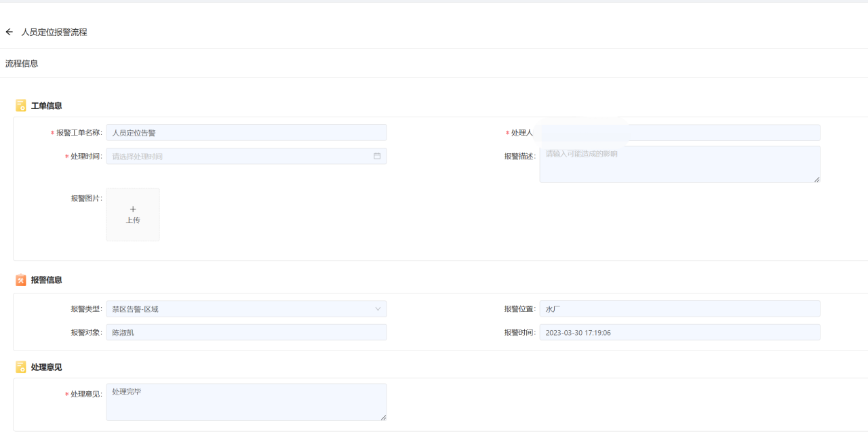Viewport: 868px width, 442px height.
Task: Click the back arrow beside 人员定位报警流程
Action: tap(9, 32)
